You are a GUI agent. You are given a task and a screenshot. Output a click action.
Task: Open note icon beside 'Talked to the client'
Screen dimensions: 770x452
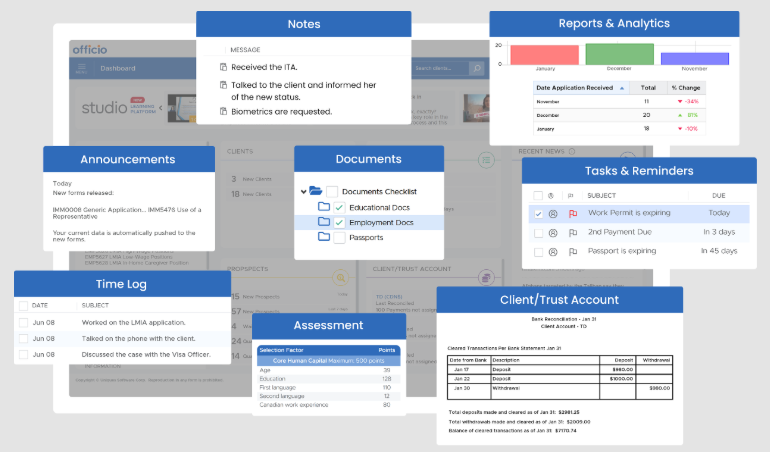tap(223, 85)
